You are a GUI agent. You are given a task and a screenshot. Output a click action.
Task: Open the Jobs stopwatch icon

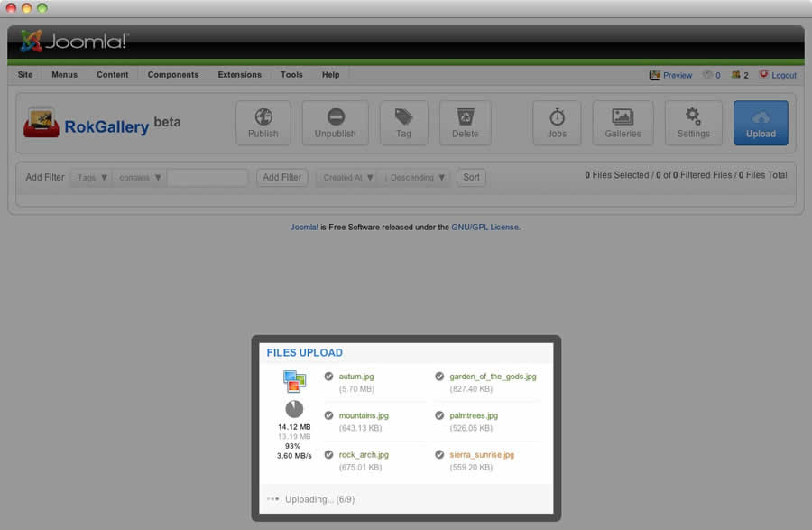coord(557,123)
